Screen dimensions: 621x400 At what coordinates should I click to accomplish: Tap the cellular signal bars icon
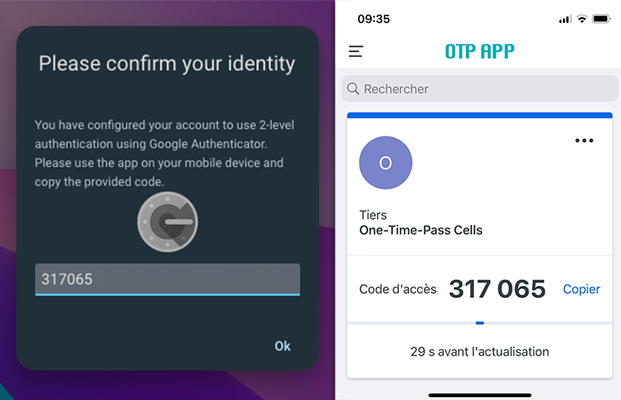tap(565, 19)
